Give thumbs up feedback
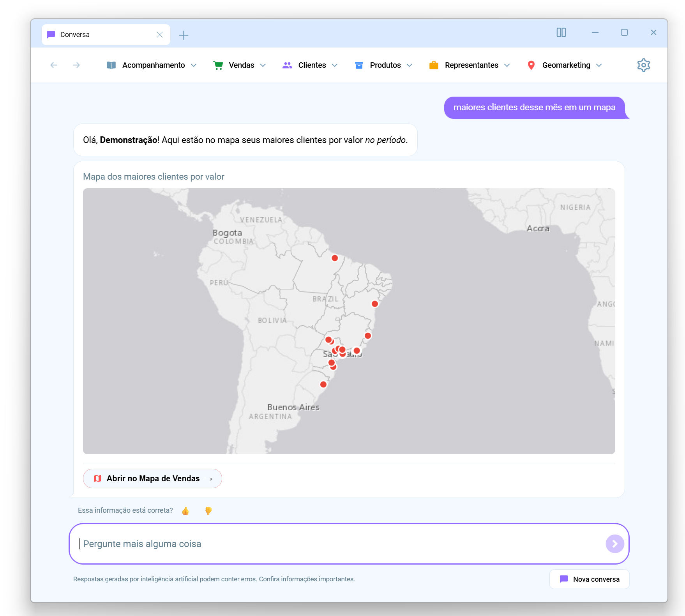This screenshot has height=616, width=685. pyautogui.click(x=185, y=511)
